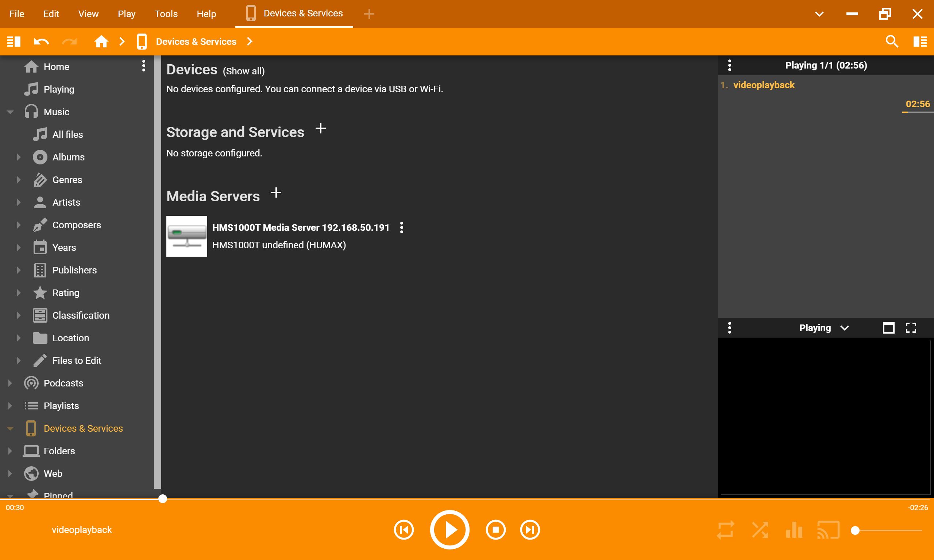Open HMS1000T Media Server 192.168.50.191
934x560 pixels.
point(300,227)
